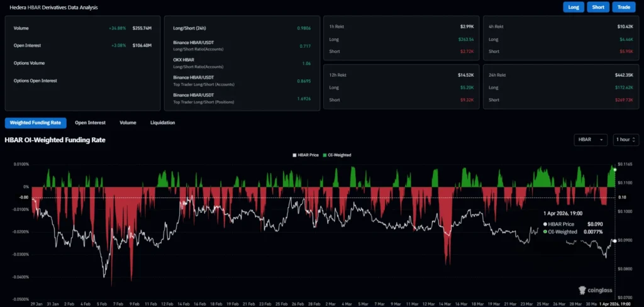Select the Liquidation tab

tap(162, 123)
